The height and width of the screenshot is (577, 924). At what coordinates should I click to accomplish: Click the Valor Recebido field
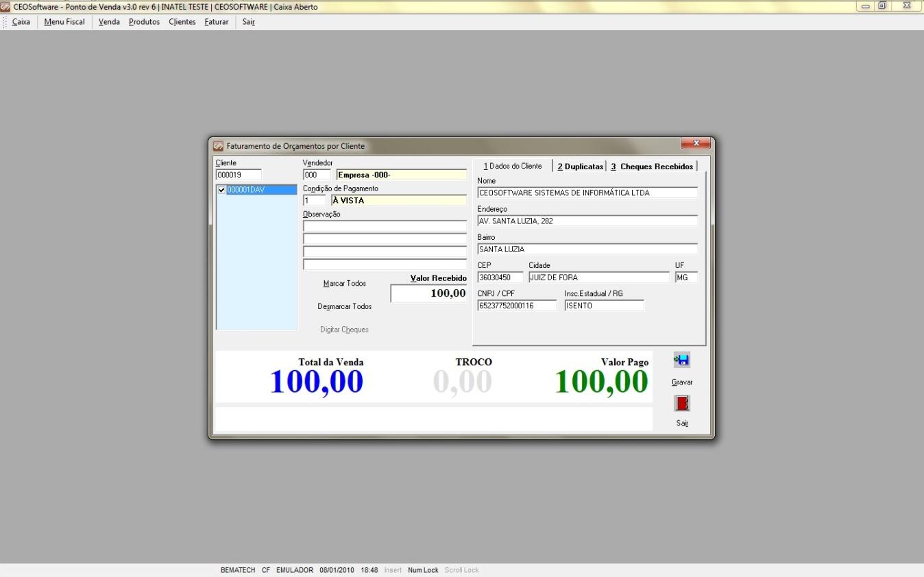coord(428,293)
